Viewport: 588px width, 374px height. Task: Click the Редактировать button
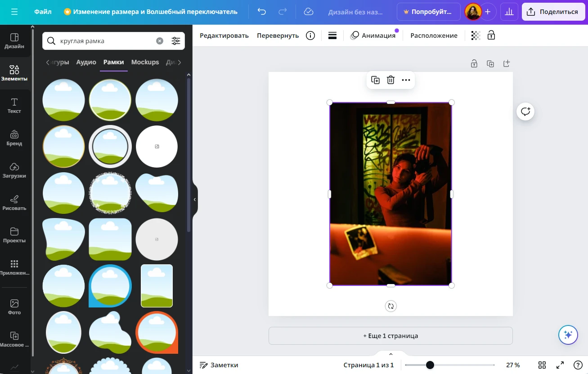click(224, 36)
